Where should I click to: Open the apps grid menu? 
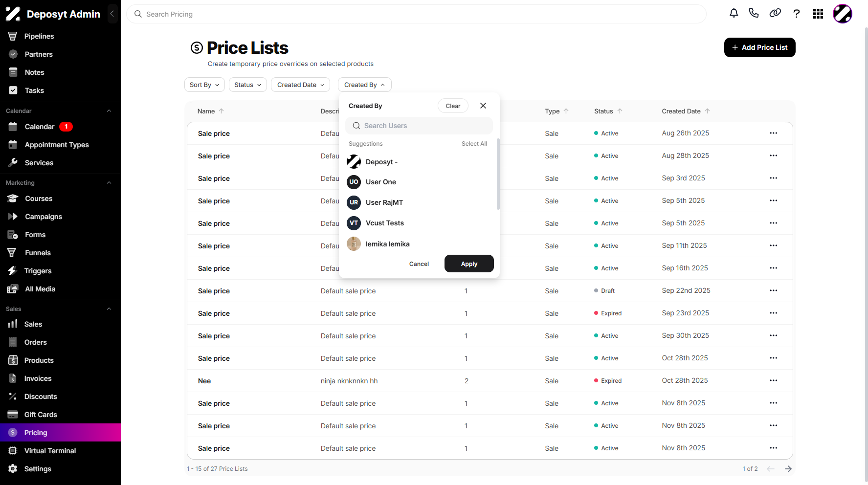[x=818, y=14]
